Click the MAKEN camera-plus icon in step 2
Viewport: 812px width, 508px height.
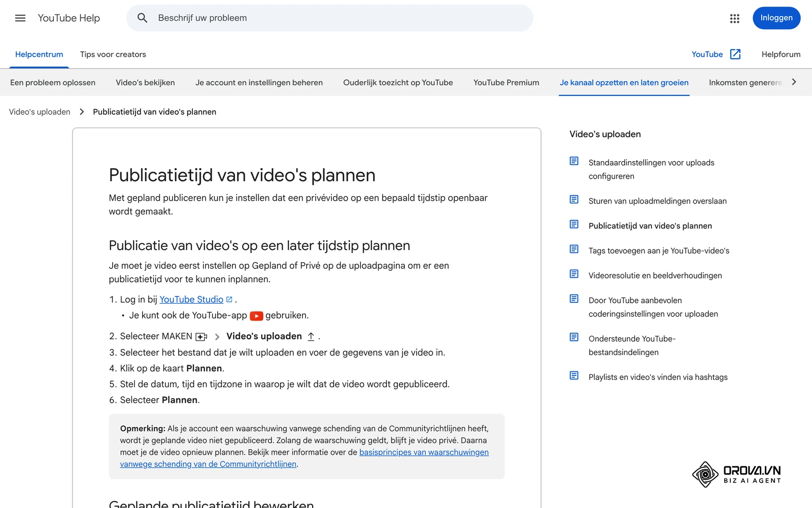[201, 337]
